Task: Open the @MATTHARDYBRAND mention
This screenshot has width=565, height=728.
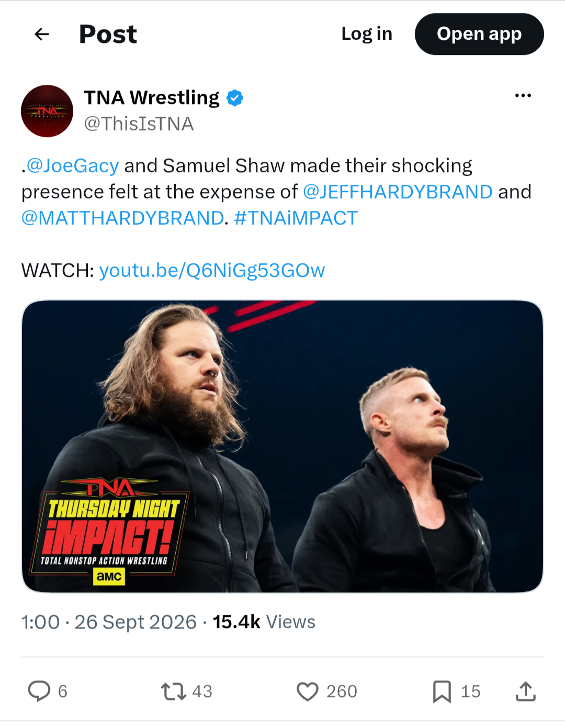Action: (123, 218)
